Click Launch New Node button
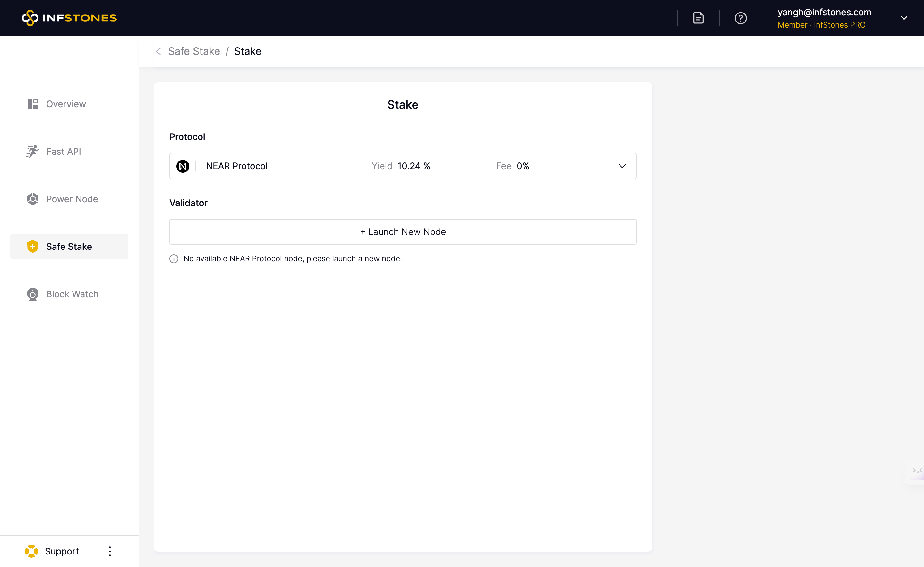 point(403,232)
